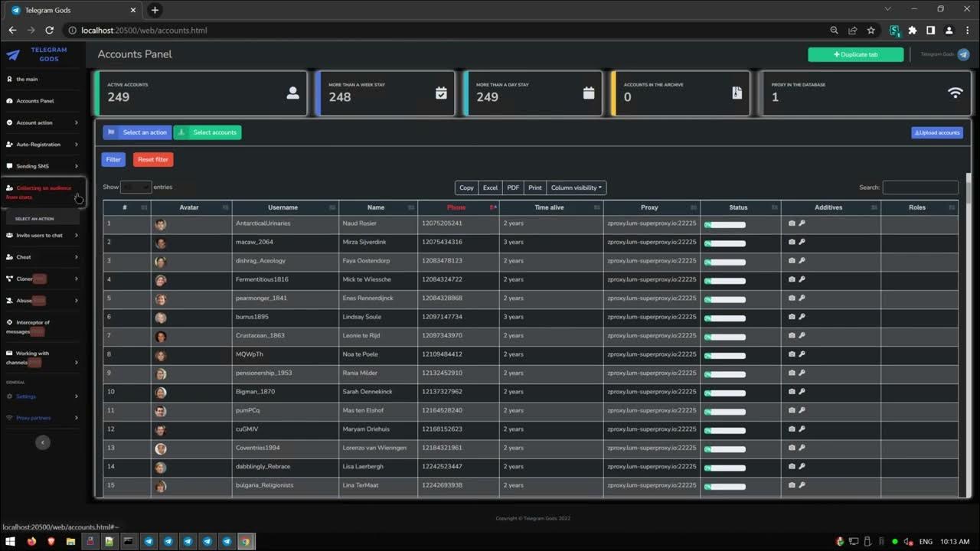Open the Column visibility dropdown

tap(577, 187)
